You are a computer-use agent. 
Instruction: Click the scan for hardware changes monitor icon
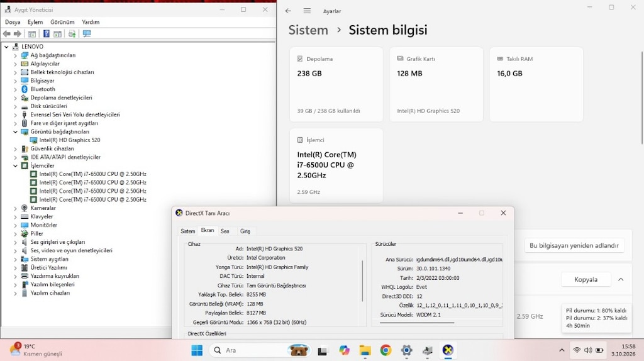[87, 34]
